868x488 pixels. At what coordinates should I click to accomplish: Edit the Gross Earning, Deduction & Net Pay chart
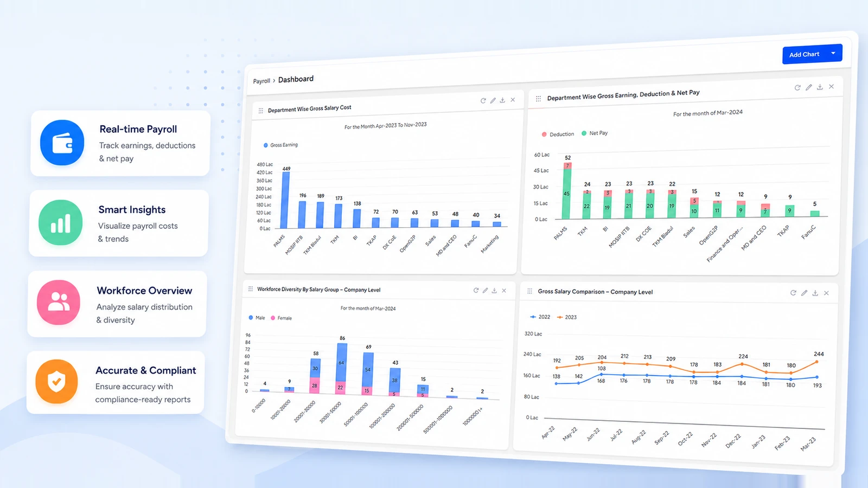809,87
